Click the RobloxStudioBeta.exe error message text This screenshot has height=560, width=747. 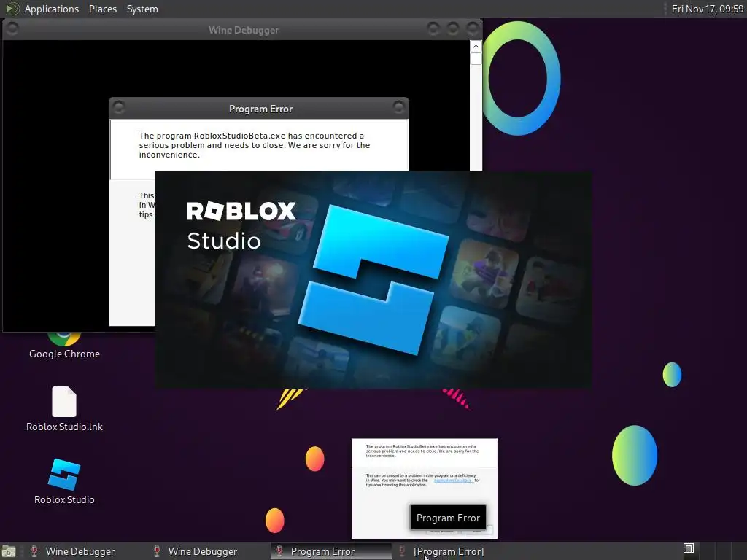[255, 145]
